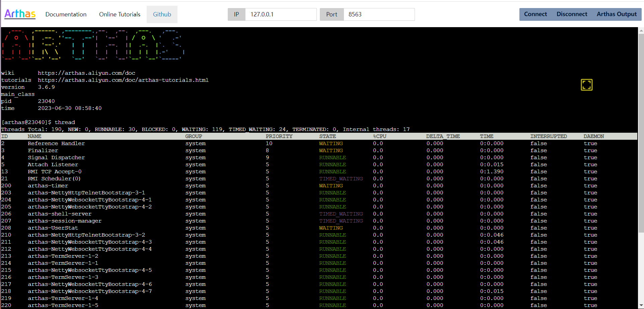644x309 pixels.
Task: Click the vertical scrollbar on the right
Action: 641,134
